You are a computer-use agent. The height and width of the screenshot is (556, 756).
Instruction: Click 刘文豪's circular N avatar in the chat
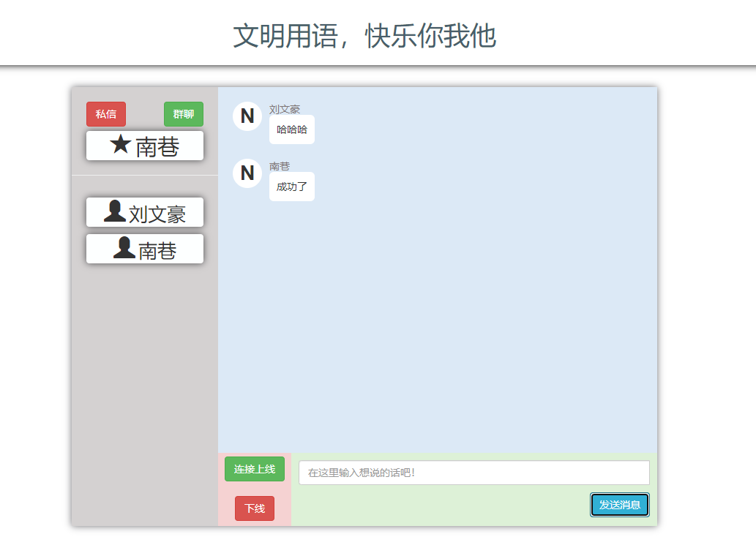(247, 116)
